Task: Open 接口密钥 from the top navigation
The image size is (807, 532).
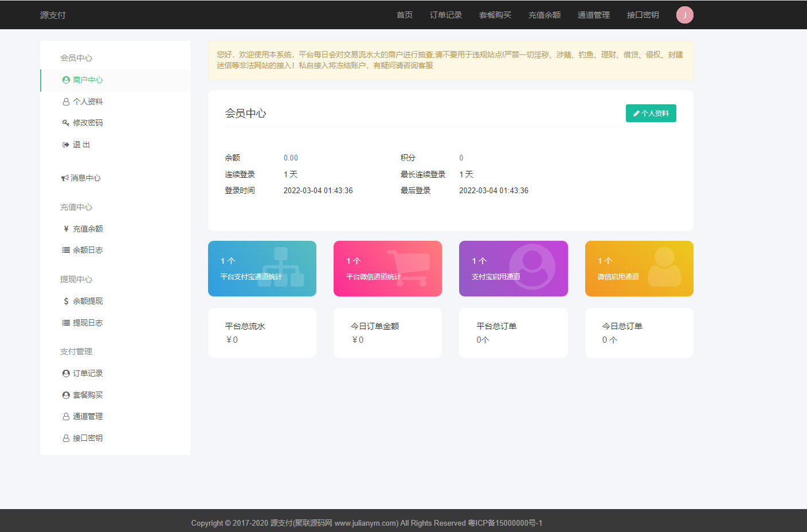Action: (643, 15)
